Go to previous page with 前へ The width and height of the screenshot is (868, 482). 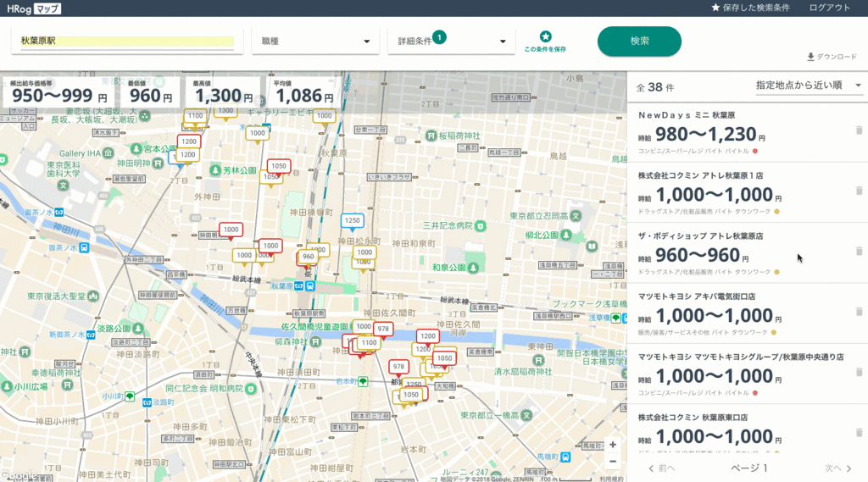point(661,468)
